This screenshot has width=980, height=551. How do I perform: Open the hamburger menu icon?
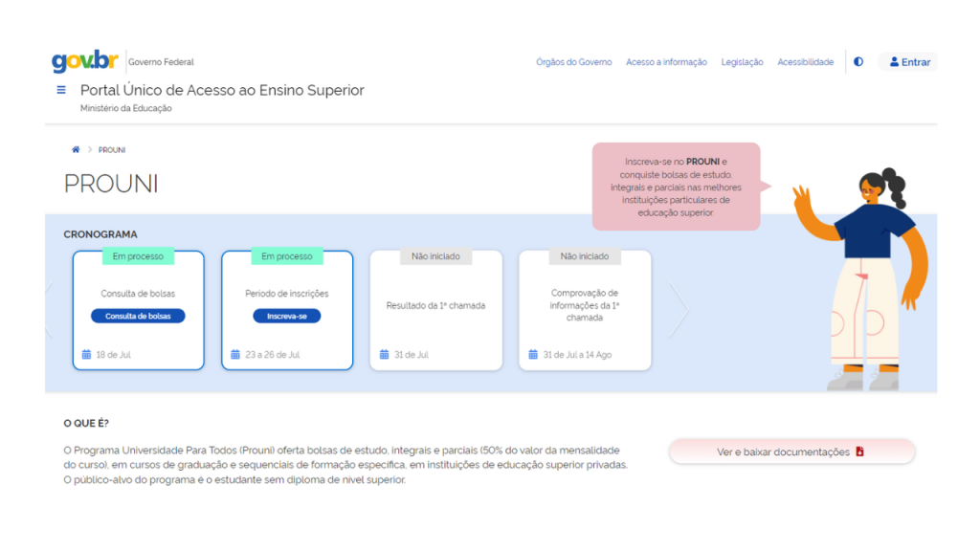(61, 90)
